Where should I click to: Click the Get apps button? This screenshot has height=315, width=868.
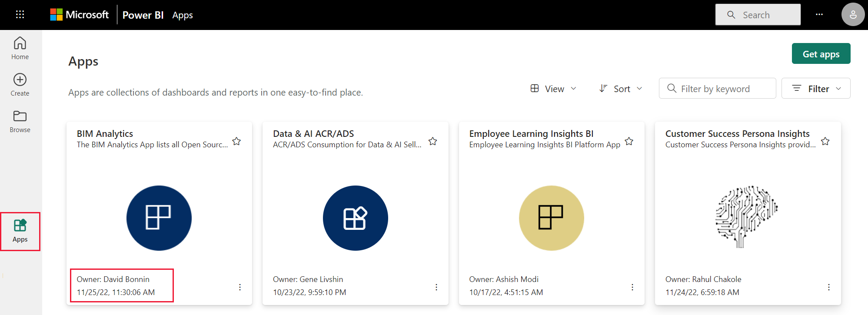(x=821, y=54)
